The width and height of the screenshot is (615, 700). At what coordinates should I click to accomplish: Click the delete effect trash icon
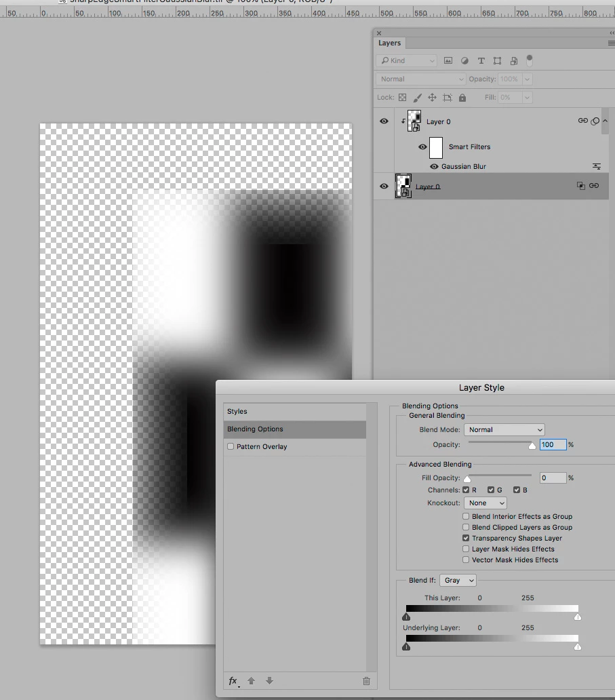point(366,681)
